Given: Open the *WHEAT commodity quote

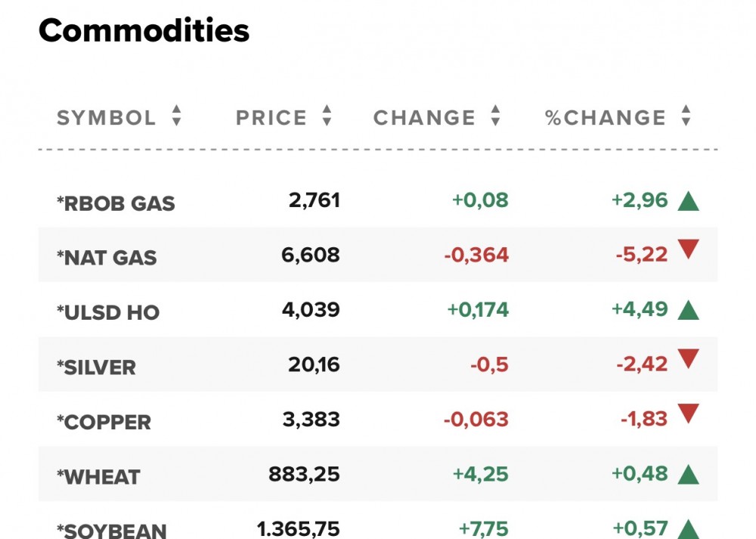Looking at the screenshot, I should [98, 477].
